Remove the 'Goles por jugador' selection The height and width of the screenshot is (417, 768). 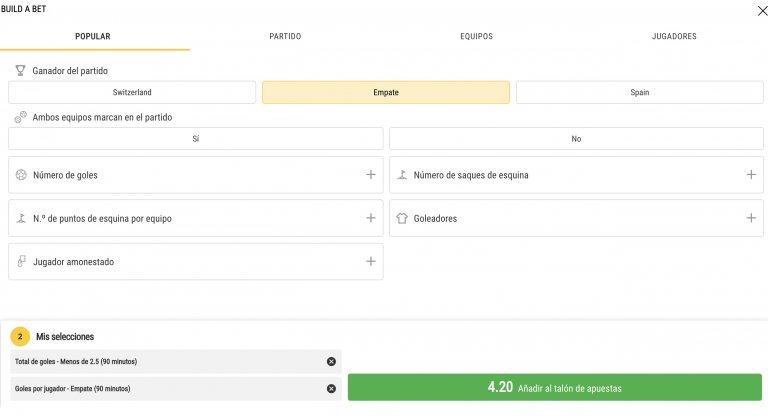tap(331, 388)
